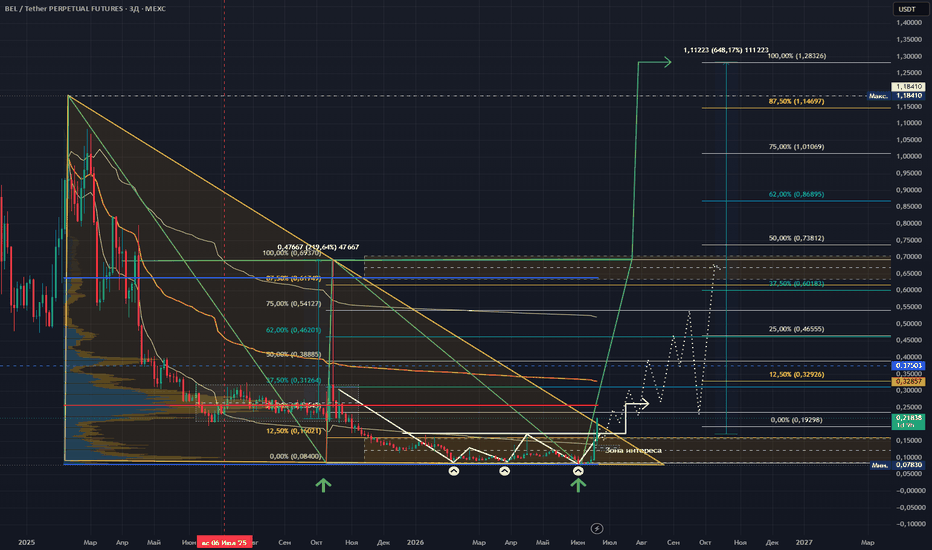The image size is (932, 550).
Task: Click the lightning bolt icon above the time axis
Action: coord(597,528)
